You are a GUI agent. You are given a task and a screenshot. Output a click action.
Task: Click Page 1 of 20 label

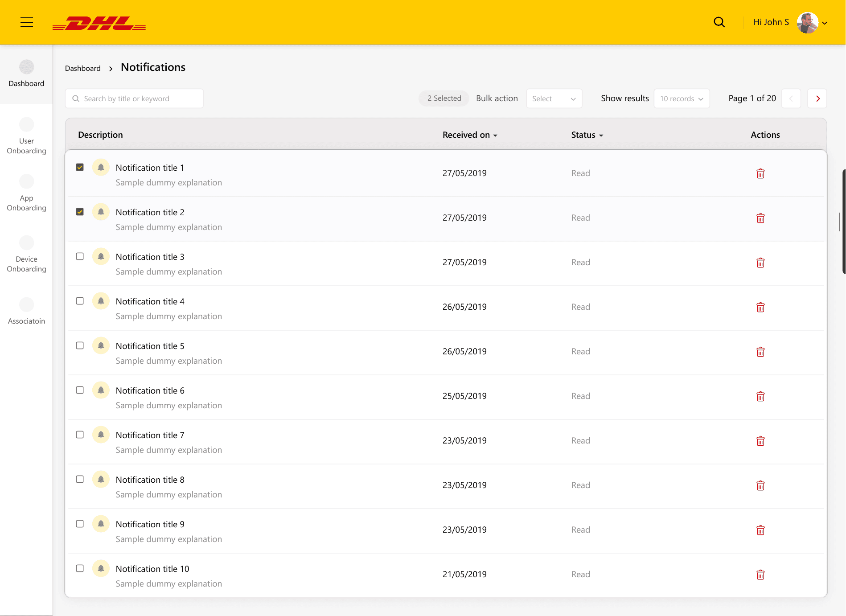(x=752, y=98)
